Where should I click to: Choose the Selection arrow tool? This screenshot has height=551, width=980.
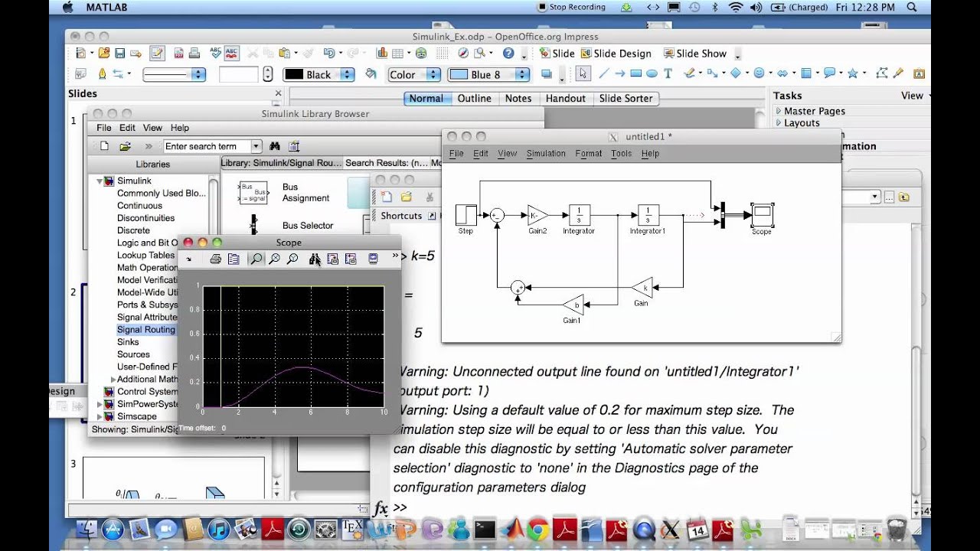pyautogui.click(x=583, y=74)
